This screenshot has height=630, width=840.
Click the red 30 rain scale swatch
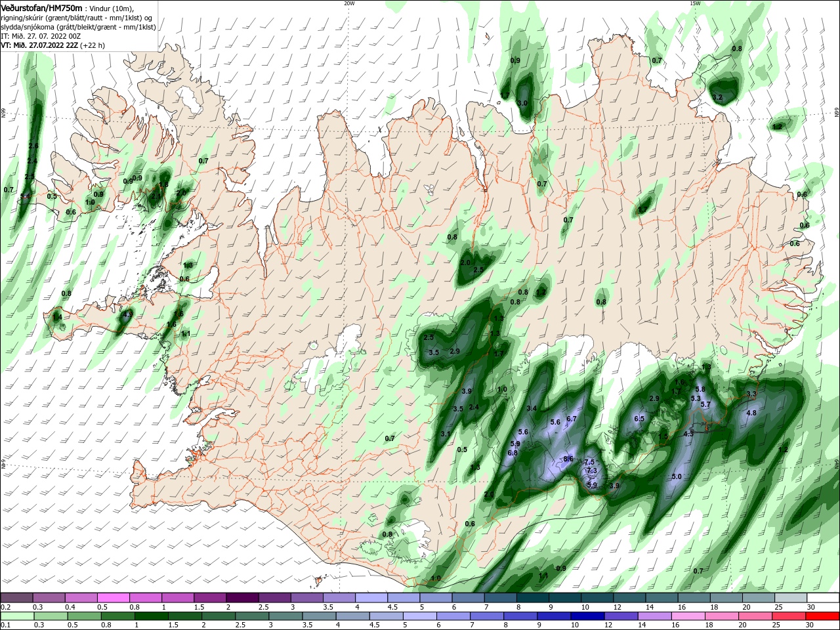pyautogui.click(x=823, y=616)
